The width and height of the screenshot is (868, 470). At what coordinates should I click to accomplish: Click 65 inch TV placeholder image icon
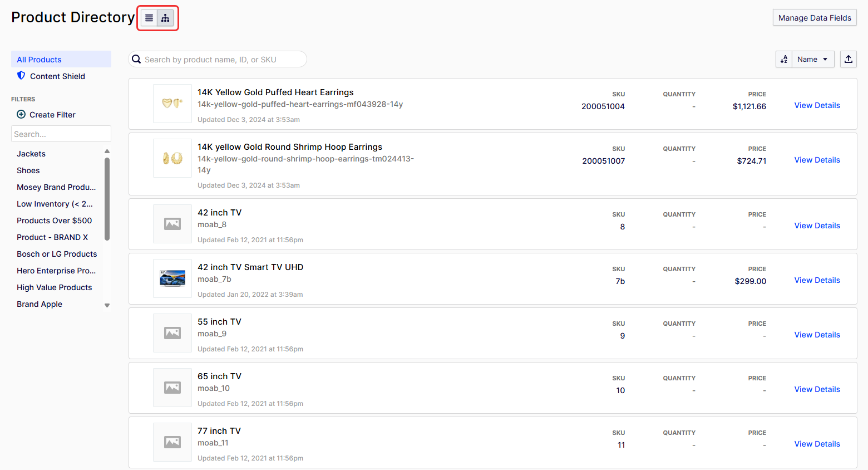(x=172, y=388)
